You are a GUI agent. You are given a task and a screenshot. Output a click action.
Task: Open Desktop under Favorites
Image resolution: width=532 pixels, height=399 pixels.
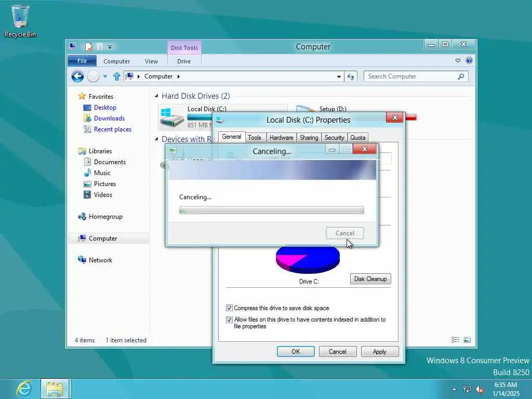coord(105,108)
